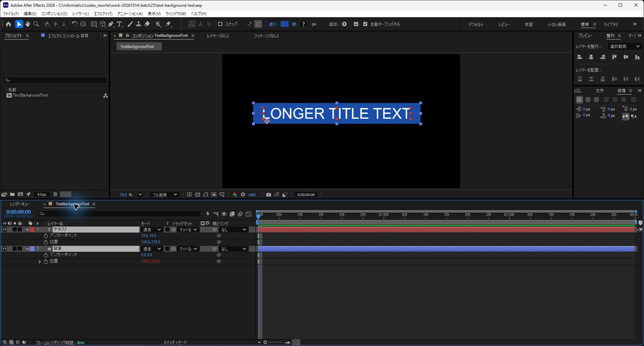Select the Home icon in toolbar
Image resolution: width=644 pixels, height=346 pixels.
(8, 24)
